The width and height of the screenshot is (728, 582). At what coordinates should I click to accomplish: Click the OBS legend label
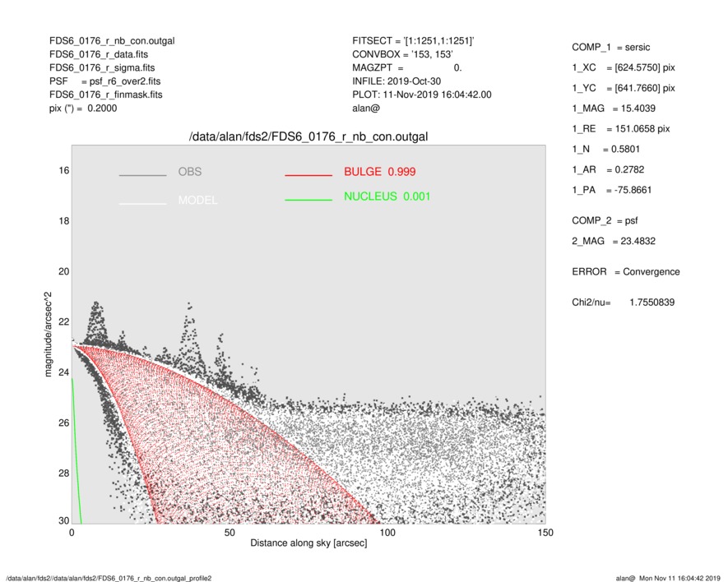pyautogui.click(x=190, y=172)
